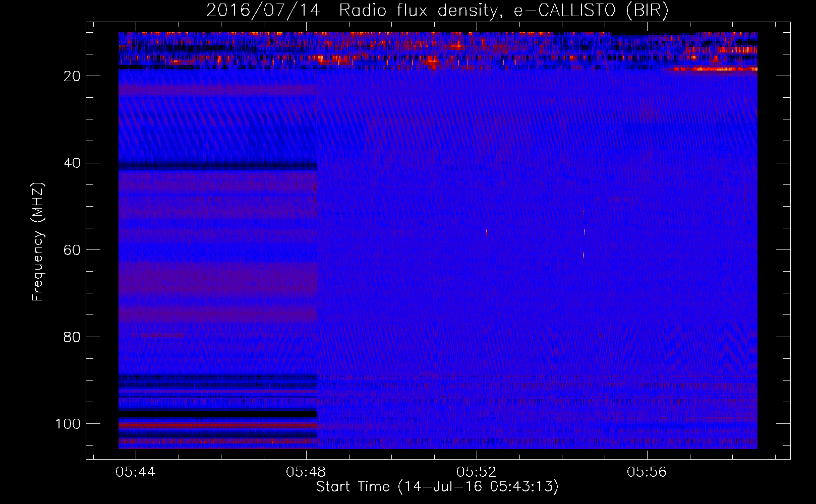816x504 pixels.
Task: Click the '100' frequency tick label
Action: 68,424
